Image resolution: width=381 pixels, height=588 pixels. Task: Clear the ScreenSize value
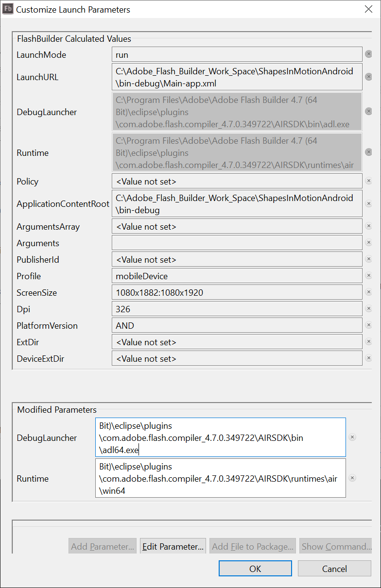(x=368, y=292)
